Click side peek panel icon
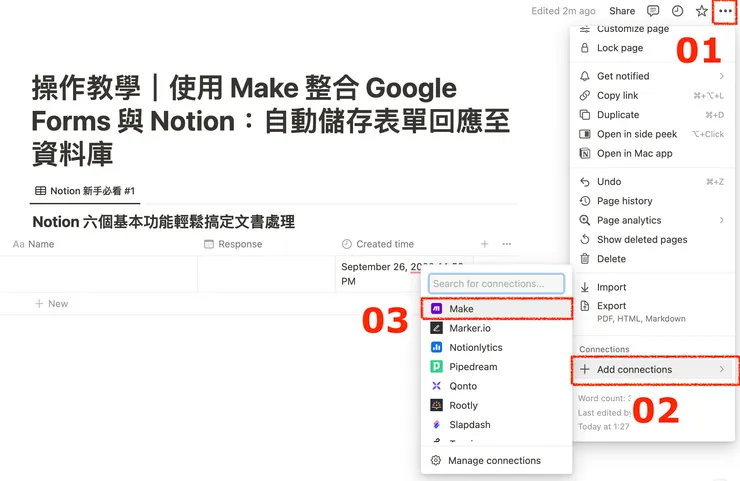Screen dimensions: 740x481 pos(584,134)
